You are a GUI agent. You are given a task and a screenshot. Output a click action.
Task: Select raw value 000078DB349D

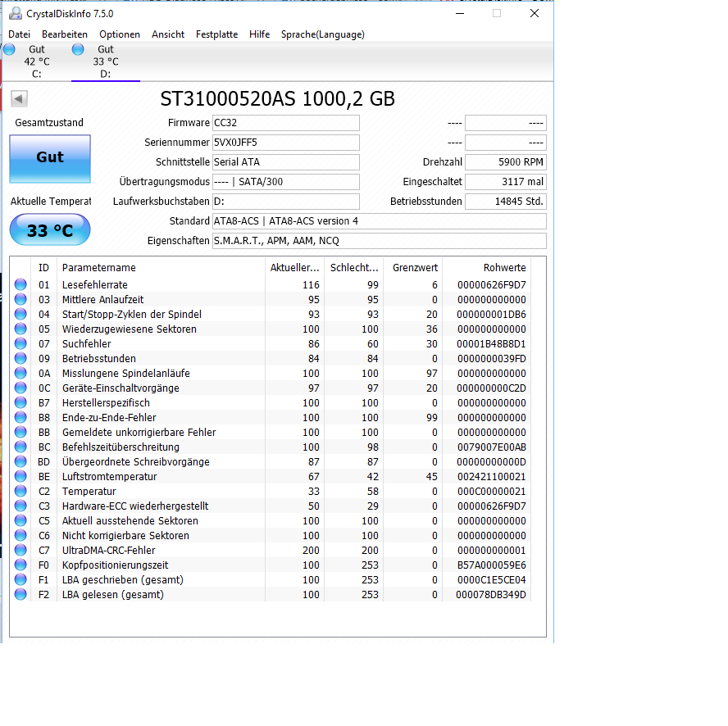point(491,595)
